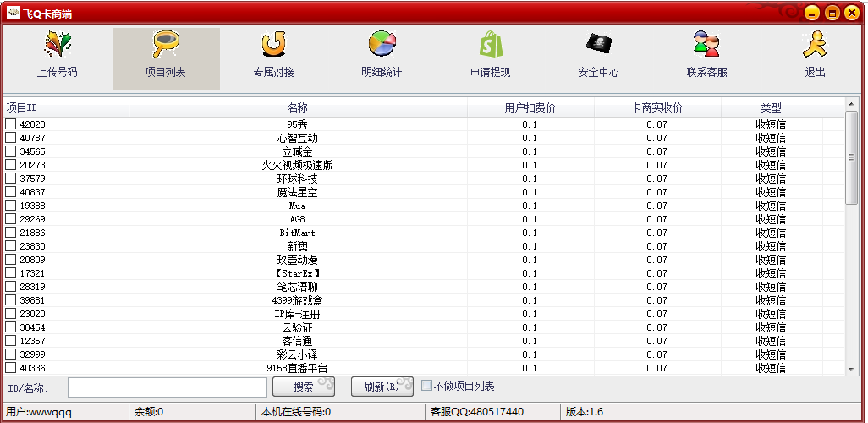Viewport: 868px width, 423px height.
Task: Click the 卡商实收价 column header
Action: click(657, 107)
